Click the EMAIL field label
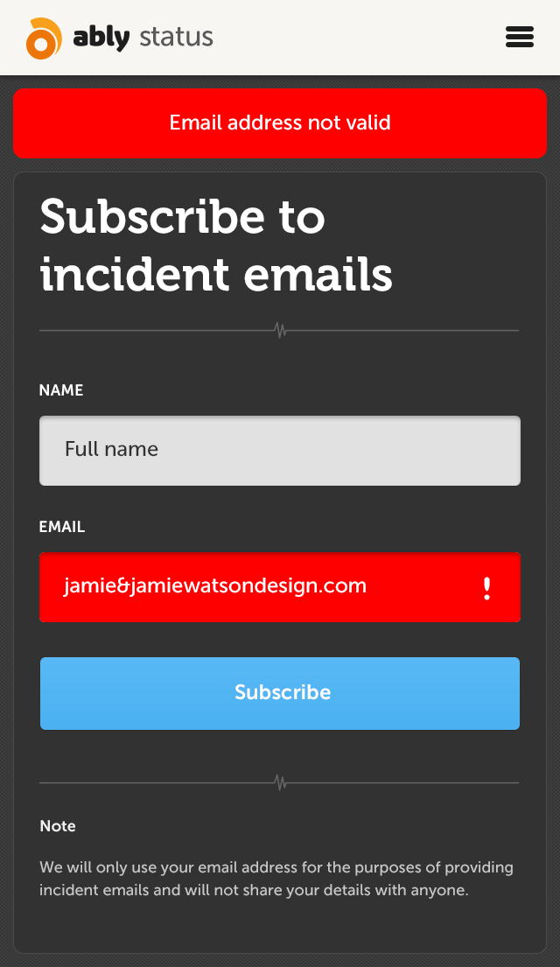The height and width of the screenshot is (967, 560). (61, 527)
